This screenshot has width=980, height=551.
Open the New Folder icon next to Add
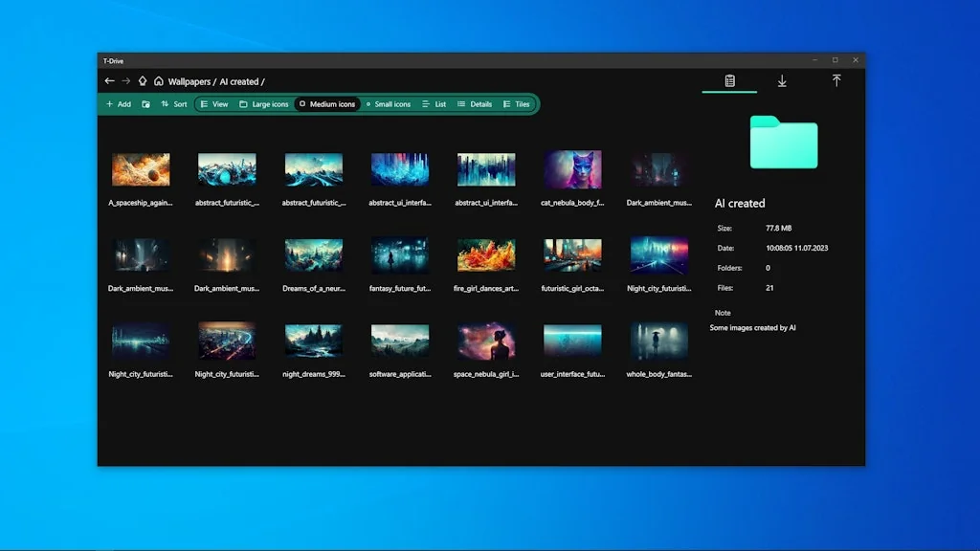146,104
